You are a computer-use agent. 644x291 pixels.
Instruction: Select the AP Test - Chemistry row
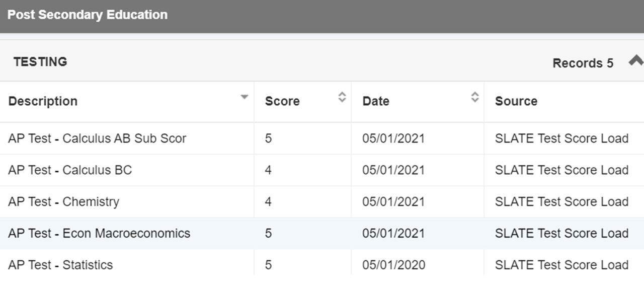pos(322,202)
